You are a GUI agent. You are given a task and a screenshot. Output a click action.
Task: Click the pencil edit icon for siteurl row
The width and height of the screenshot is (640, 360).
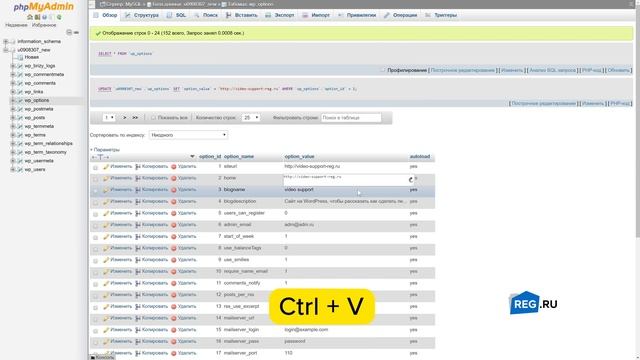coord(106,167)
